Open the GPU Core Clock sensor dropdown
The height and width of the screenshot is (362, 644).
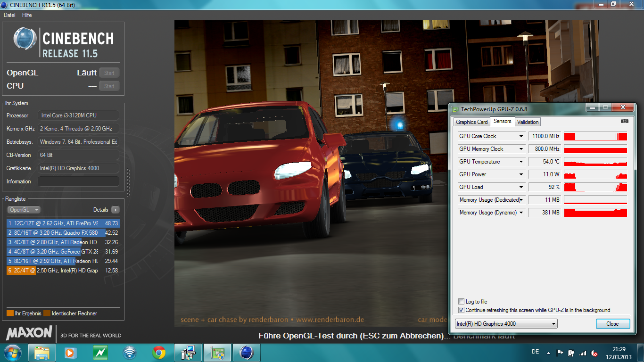[521, 136]
